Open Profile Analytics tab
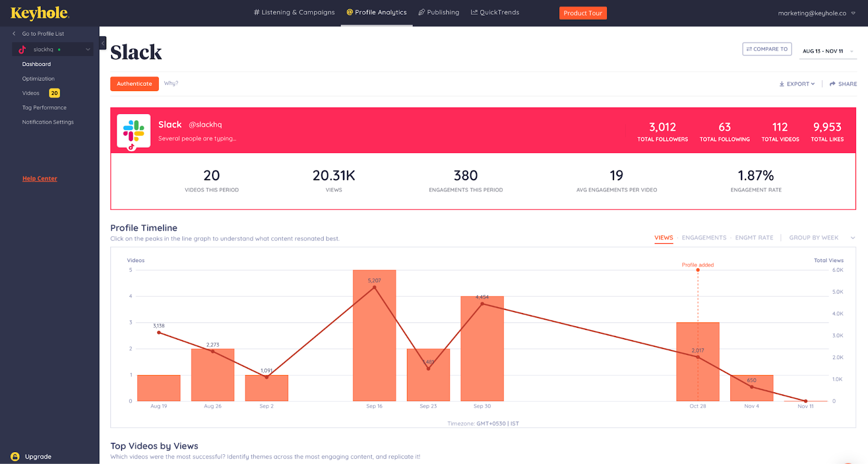 tap(376, 12)
